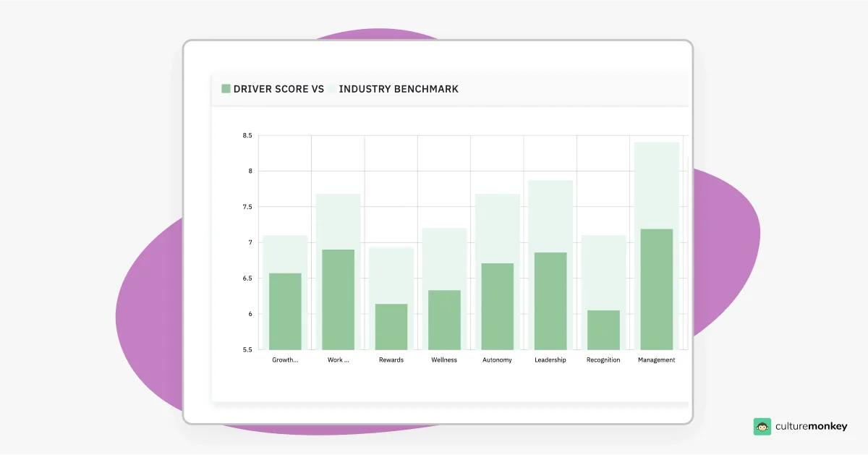Click the Wellness axis label

(x=444, y=360)
